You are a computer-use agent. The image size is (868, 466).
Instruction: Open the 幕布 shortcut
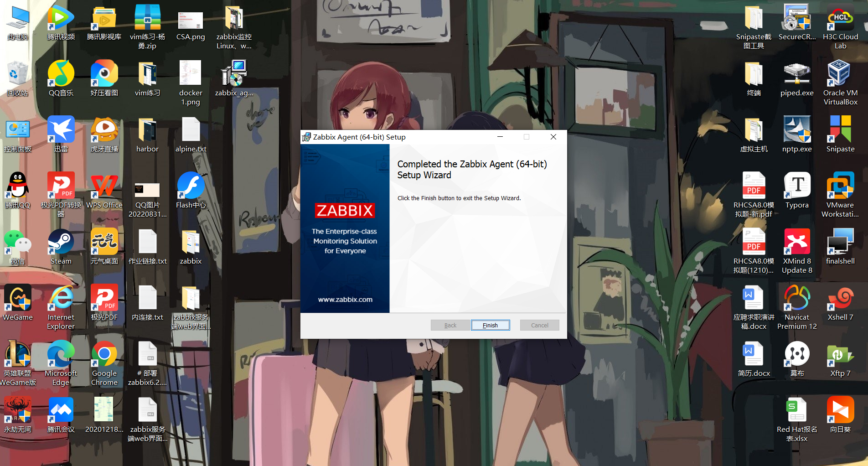797,359
